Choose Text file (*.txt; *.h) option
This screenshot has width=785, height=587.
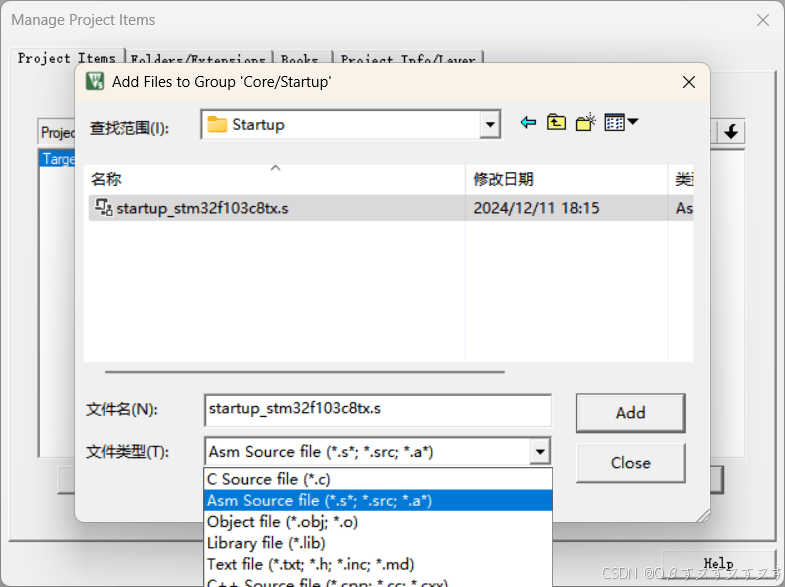(378, 564)
